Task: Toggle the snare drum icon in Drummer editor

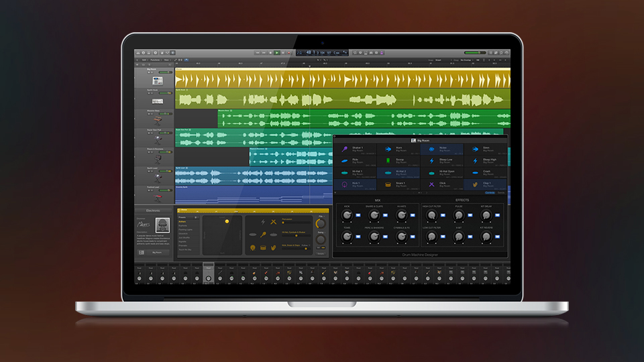Action: (263, 247)
